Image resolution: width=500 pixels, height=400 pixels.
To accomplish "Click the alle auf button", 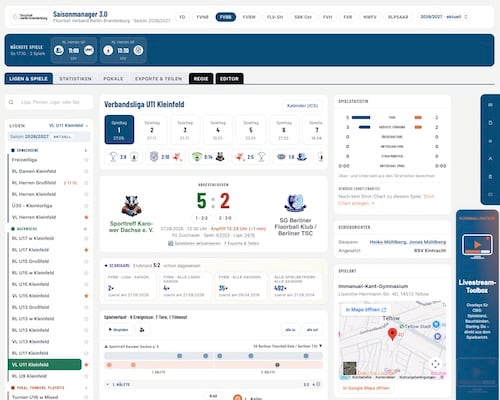I will (x=312, y=330).
